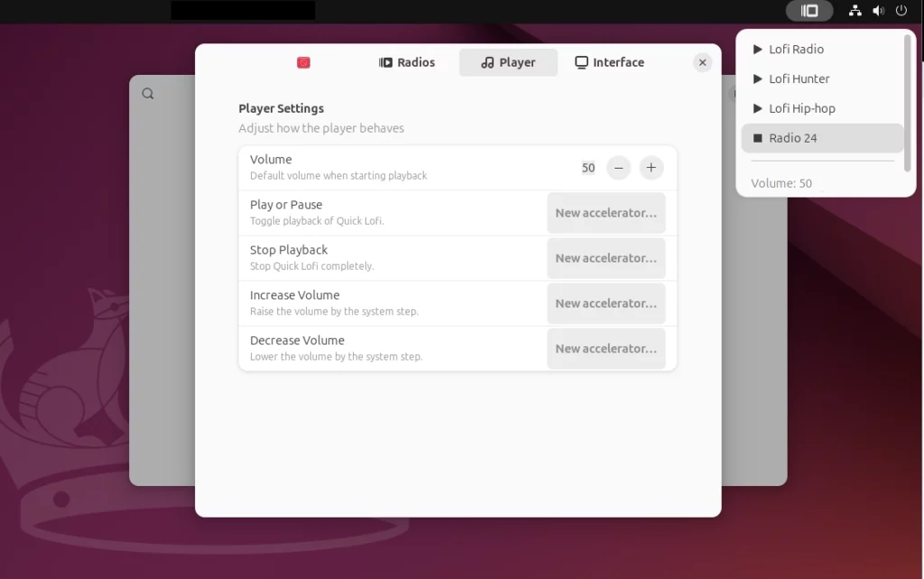The height and width of the screenshot is (579, 924).
Task: Stop the Radio 24 station
Action: [792, 138]
